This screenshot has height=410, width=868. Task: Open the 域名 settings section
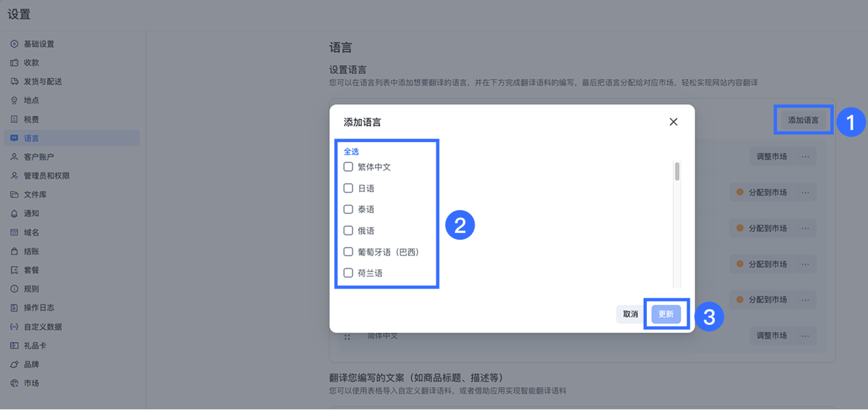point(30,232)
